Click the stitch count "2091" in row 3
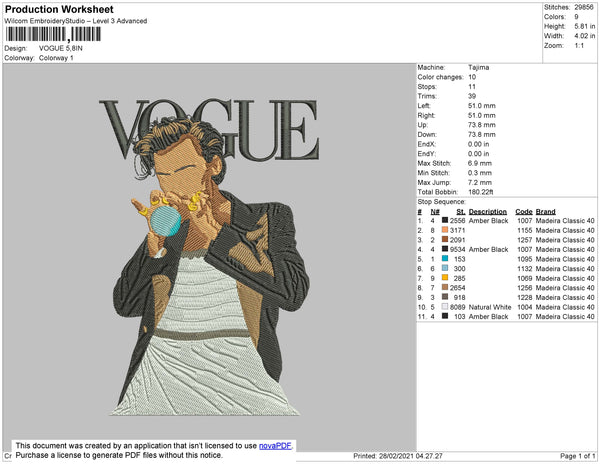This screenshot has width=600, height=464. [x=457, y=240]
